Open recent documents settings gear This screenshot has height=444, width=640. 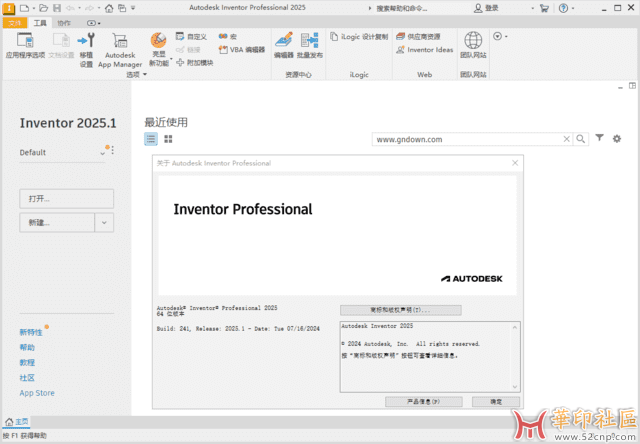[x=617, y=139]
